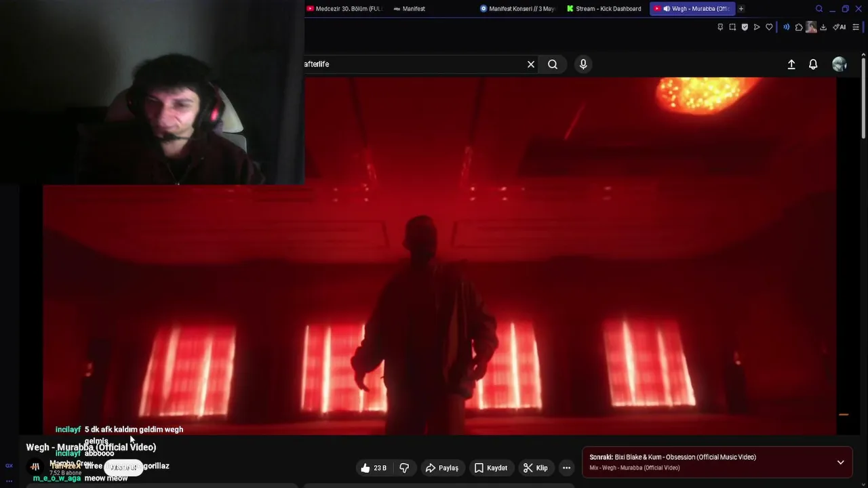Screen dimensions: 868x488
Task: Click the webcam overlay of the streamer
Action: click(152, 92)
